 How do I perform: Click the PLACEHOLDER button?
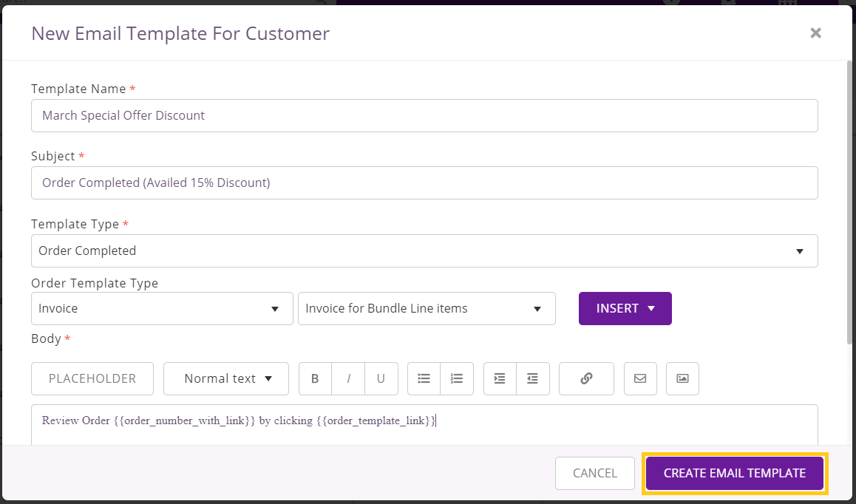click(x=92, y=378)
